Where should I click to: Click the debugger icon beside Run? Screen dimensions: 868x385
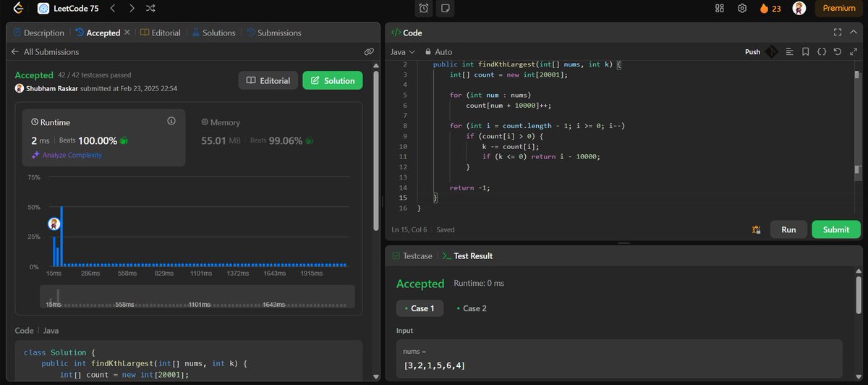[x=757, y=229]
